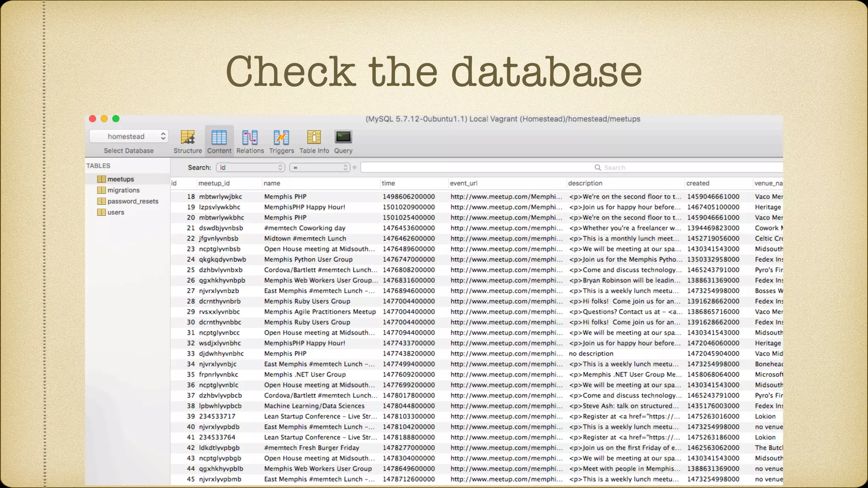Screen dimensions: 868x488
Task: Select the cell 'Machine Learning/Data Sciences'
Action: point(314,406)
